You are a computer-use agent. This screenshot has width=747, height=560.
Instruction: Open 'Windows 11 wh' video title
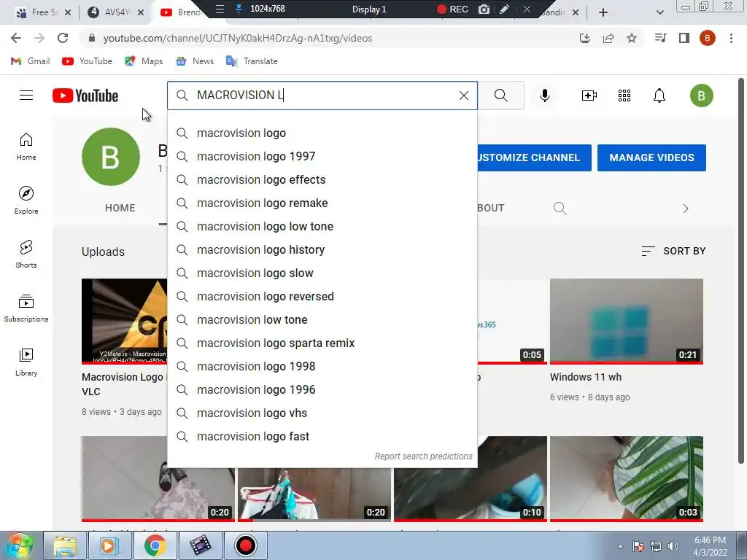586,377
